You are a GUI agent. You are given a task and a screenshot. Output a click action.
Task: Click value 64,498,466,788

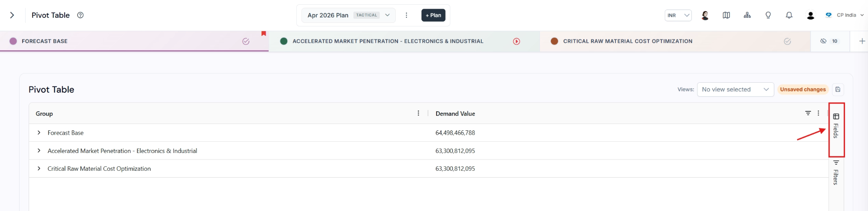(x=455, y=133)
